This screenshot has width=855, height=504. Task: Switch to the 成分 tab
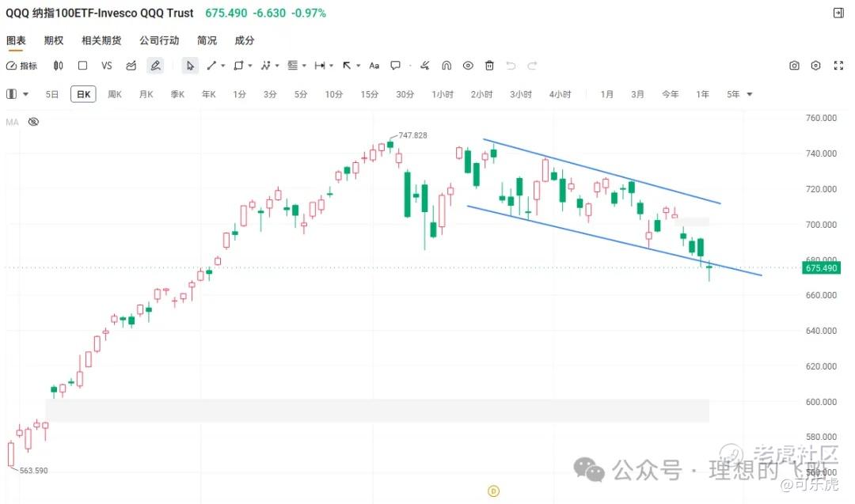245,40
